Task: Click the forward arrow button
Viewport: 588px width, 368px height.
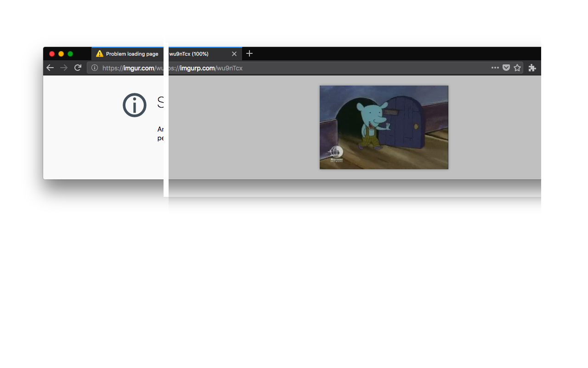Action: (x=64, y=68)
